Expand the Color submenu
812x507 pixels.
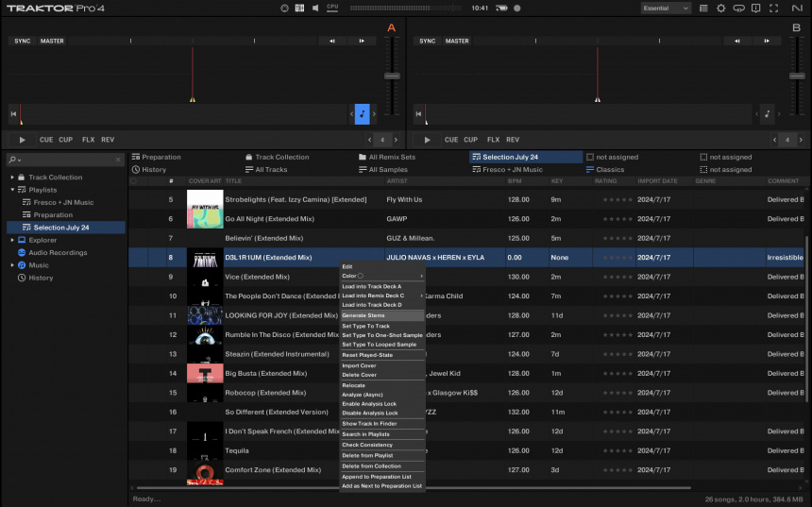[382, 276]
